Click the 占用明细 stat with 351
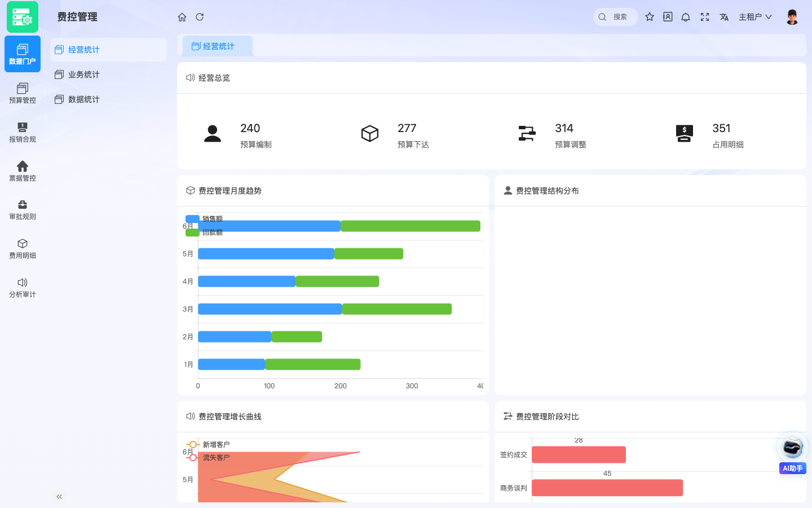 pyautogui.click(x=709, y=135)
